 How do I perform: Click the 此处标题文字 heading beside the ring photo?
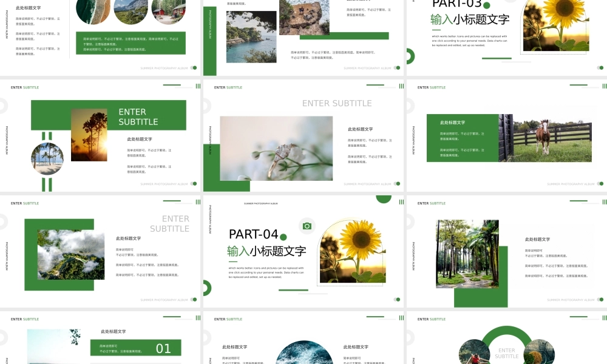coord(360,129)
